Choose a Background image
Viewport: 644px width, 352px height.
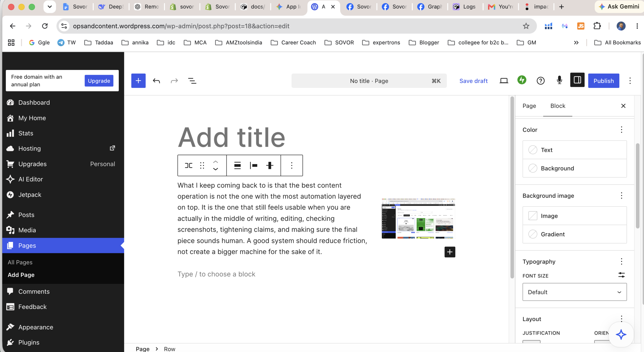click(x=575, y=216)
